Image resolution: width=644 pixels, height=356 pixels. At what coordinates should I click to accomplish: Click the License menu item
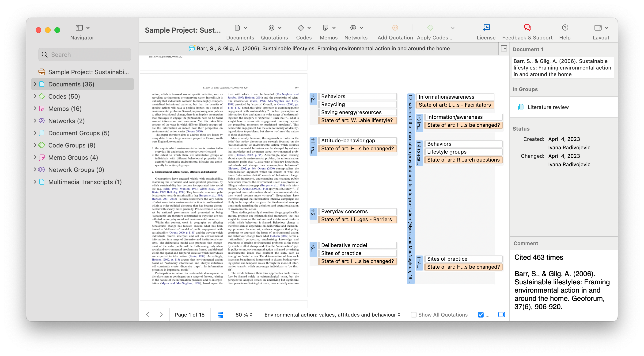(x=486, y=27)
